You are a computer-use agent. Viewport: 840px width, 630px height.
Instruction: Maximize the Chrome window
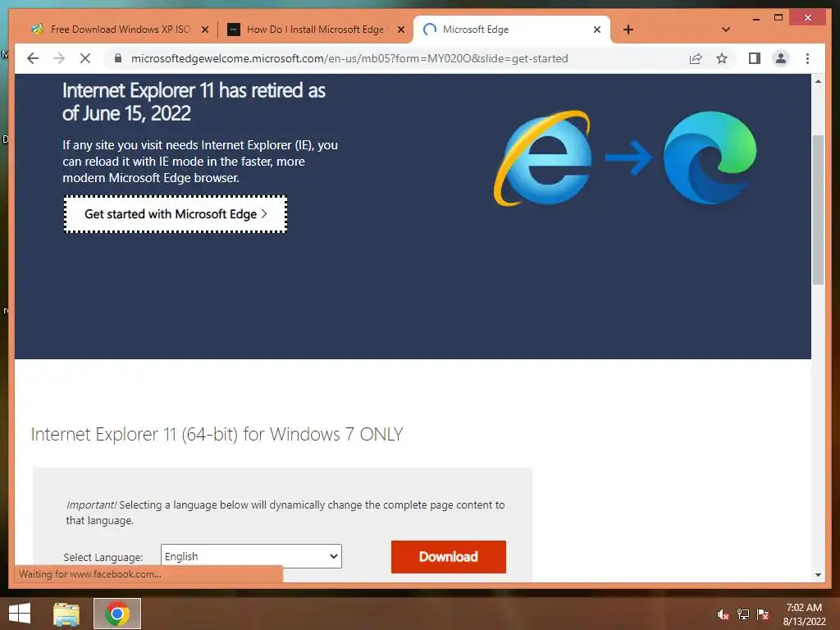point(778,18)
